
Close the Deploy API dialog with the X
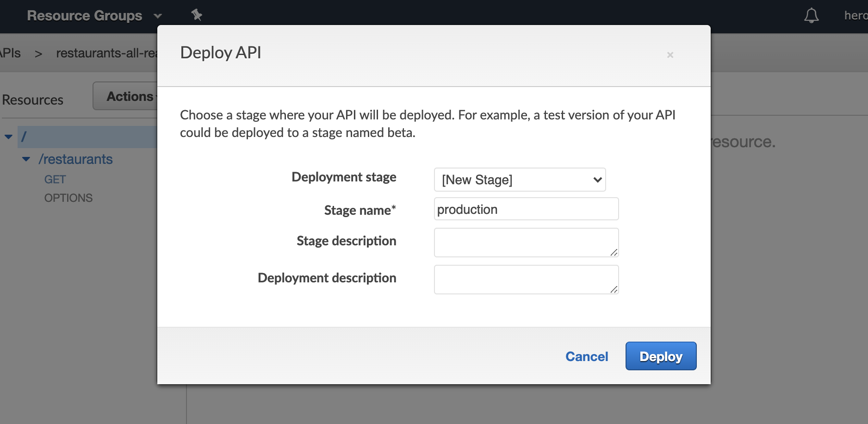[670, 55]
